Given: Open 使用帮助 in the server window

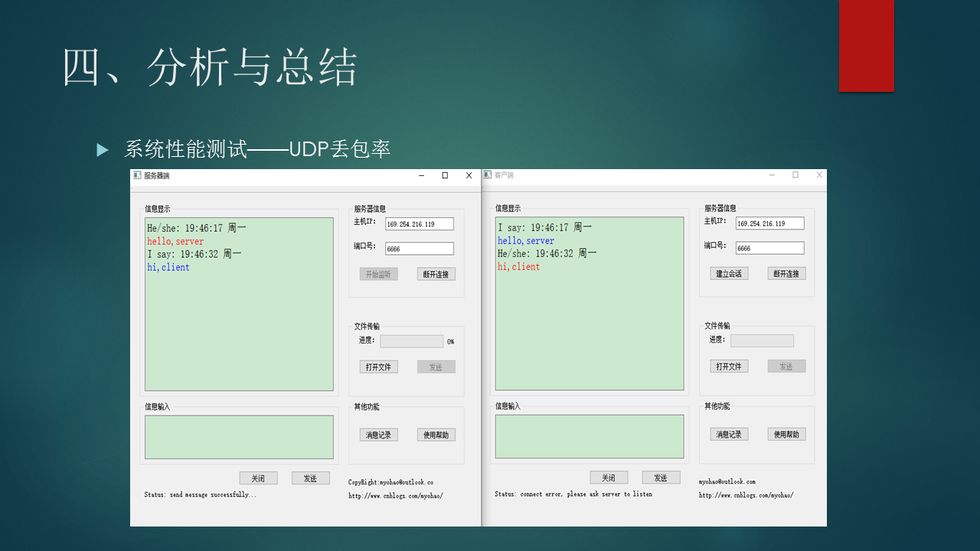Looking at the screenshot, I should coord(436,435).
